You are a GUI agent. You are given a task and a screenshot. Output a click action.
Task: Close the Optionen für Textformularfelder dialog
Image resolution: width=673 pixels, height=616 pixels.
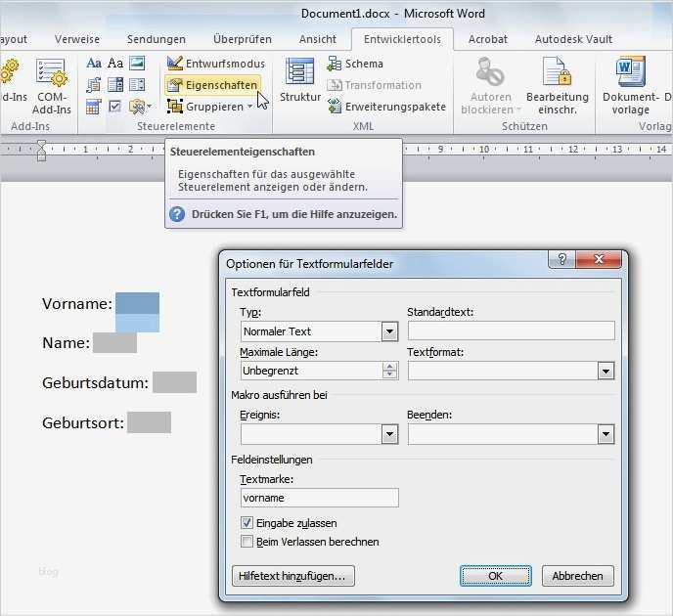(599, 259)
